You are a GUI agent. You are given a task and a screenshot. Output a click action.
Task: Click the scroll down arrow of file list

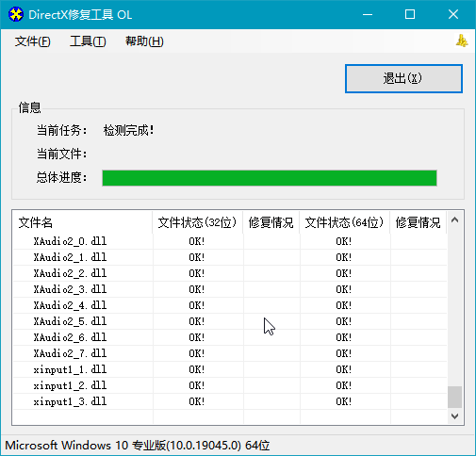(454, 416)
